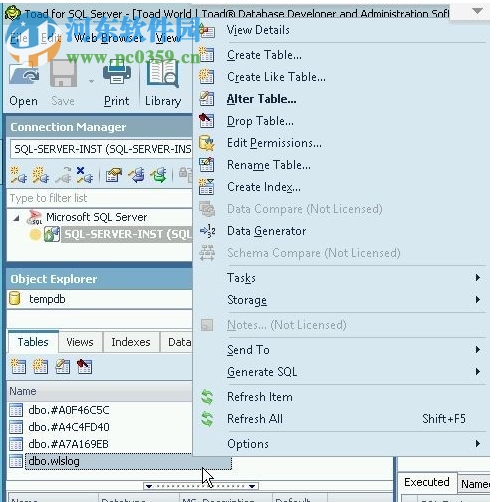497x502 pixels.
Task: Click the dotted splitter bar below table list
Action: click(201, 486)
